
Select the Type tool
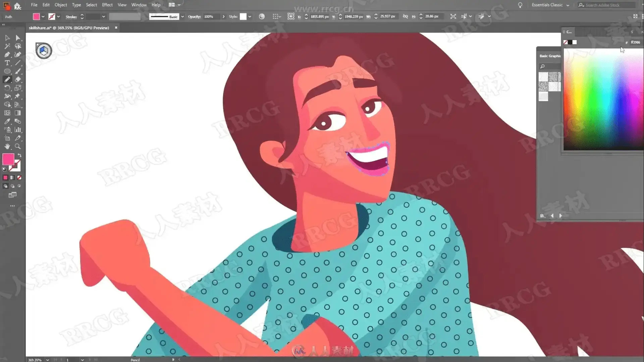click(7, 63)
